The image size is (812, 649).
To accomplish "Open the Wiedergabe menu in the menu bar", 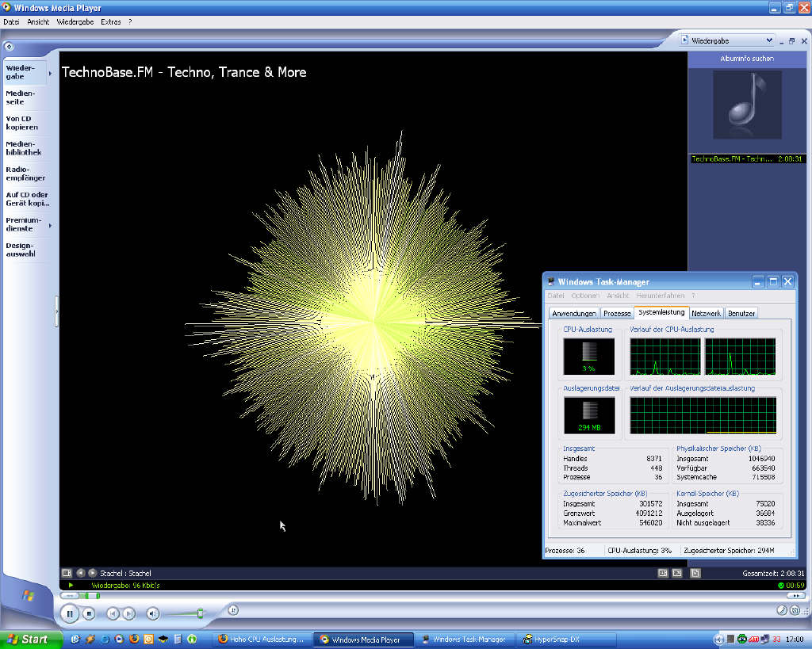I will (75, 21).
